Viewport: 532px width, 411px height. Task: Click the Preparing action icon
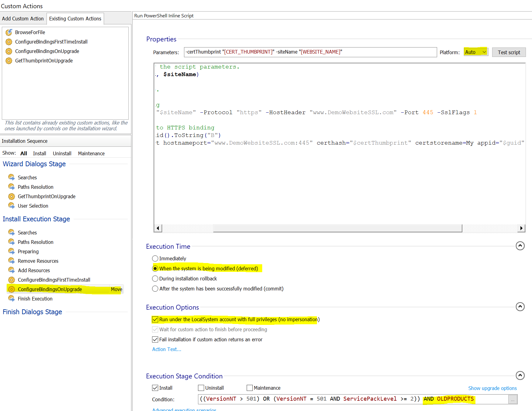pos(12,251)
